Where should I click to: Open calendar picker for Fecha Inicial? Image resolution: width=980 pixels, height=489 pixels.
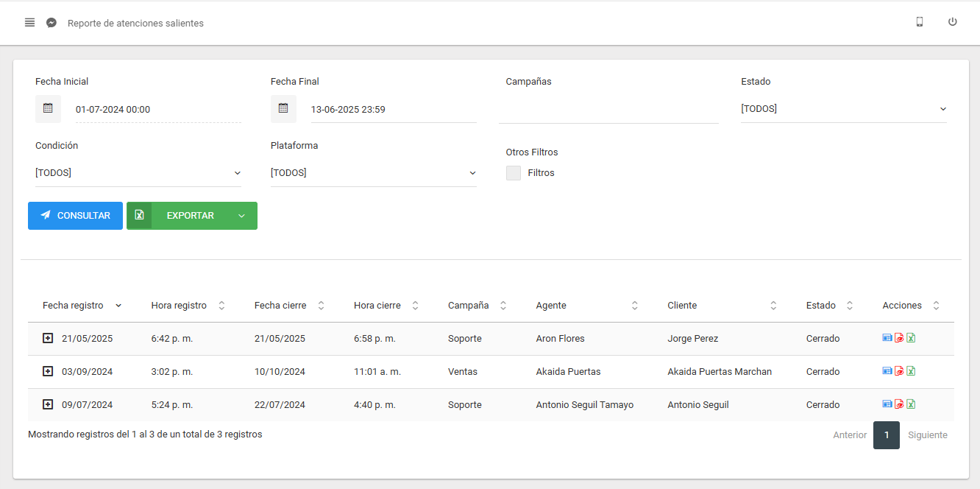[x=48, y=109]
